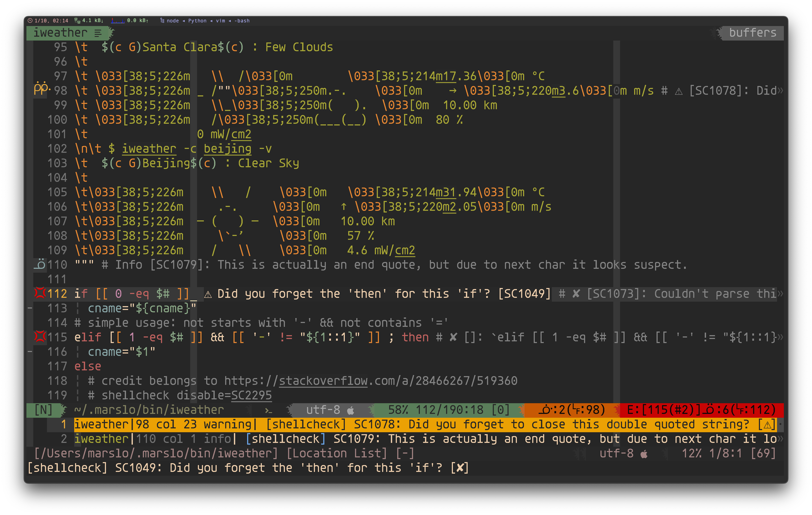Viewport: 812px width, 515px height.
Task: Click the buffers label in the tabline
Action: 753,33
